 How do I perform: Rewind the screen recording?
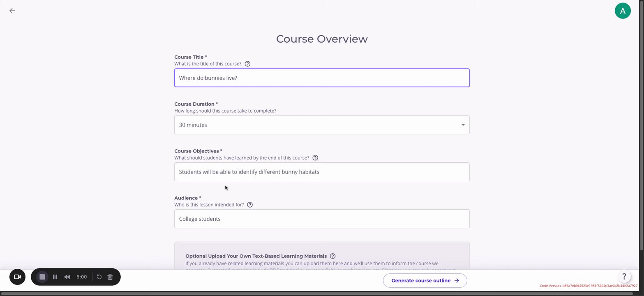67,277
